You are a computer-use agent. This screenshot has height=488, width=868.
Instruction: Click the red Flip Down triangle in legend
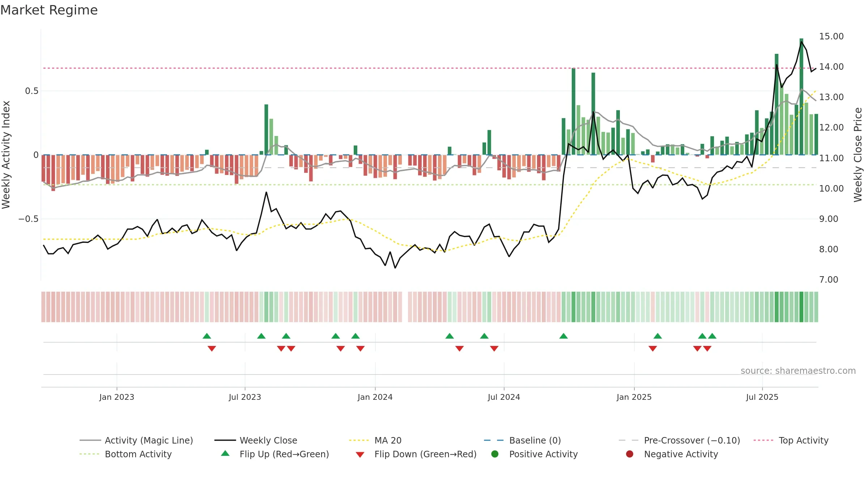tap(360, 455)
